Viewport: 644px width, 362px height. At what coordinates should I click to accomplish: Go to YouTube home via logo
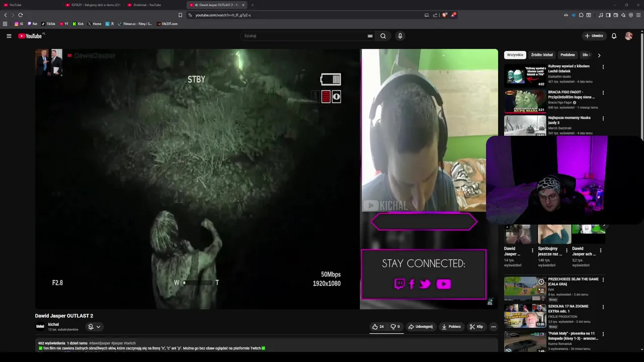click(30, 36)
